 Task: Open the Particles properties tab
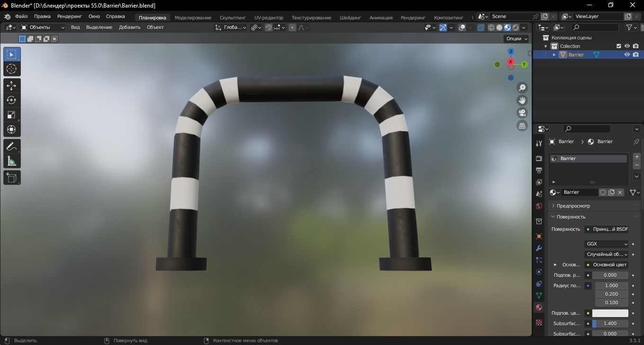539,260
